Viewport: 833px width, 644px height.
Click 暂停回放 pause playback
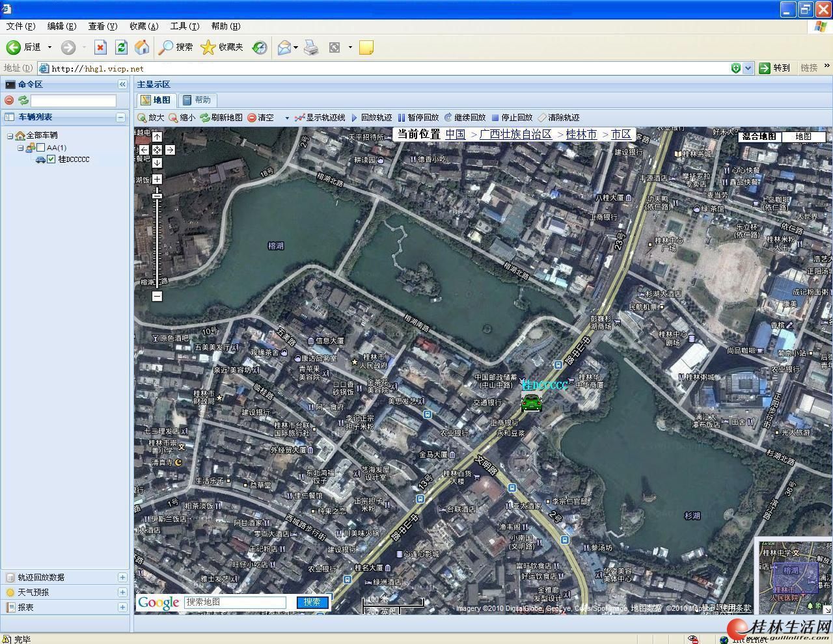coord(418,118)
